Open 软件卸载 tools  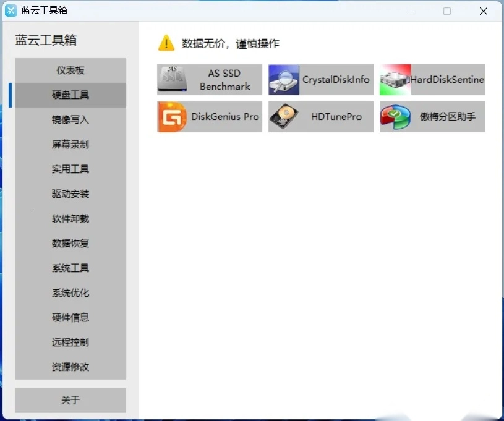70,218
